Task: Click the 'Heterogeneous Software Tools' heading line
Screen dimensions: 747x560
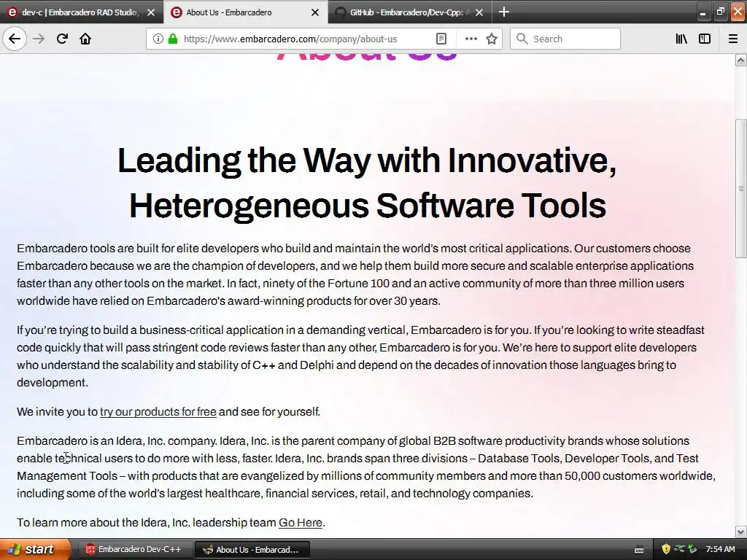Action: pyautogui.click(x=368, y=206)
